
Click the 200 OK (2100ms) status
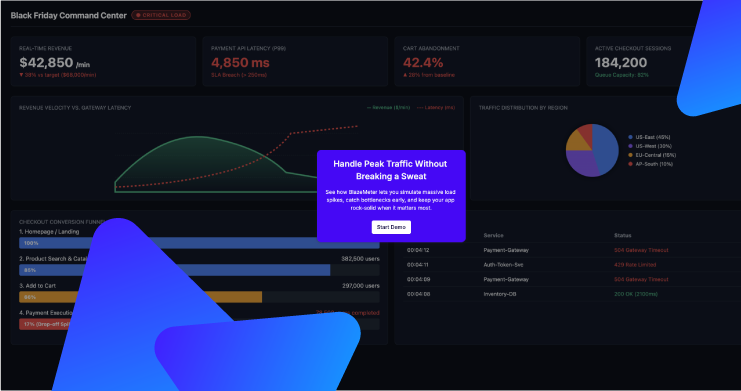click(x=636, y=294)
